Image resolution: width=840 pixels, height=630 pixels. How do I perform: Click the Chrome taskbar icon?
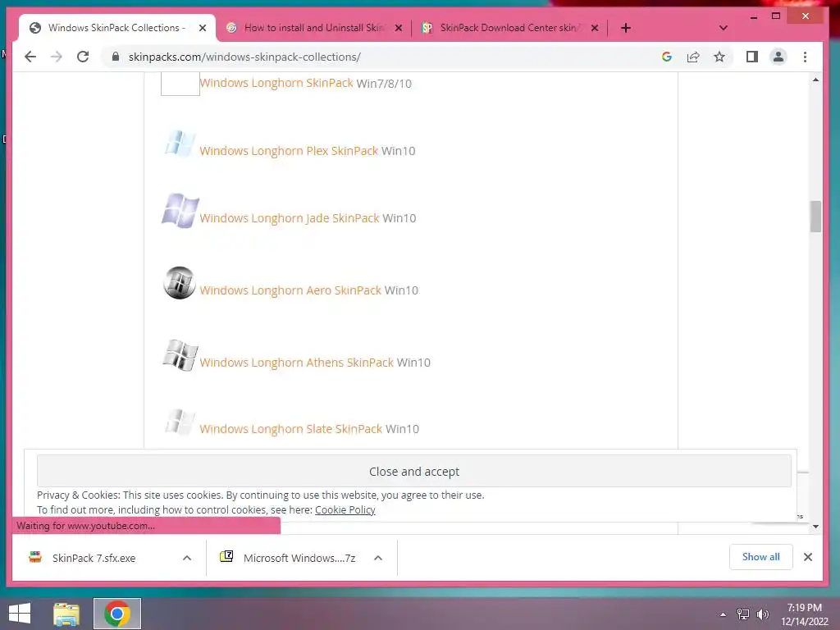click(x=117, y=614)
